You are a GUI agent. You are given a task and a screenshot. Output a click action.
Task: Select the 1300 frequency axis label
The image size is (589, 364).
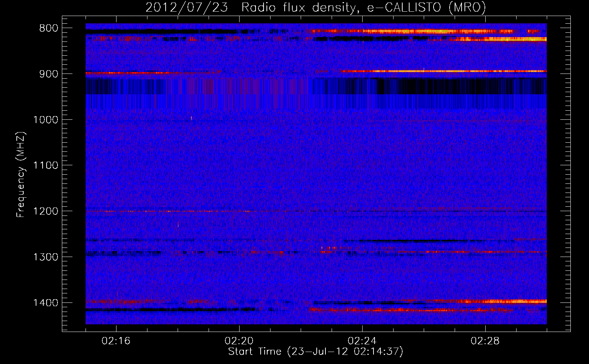pos(46,257)
